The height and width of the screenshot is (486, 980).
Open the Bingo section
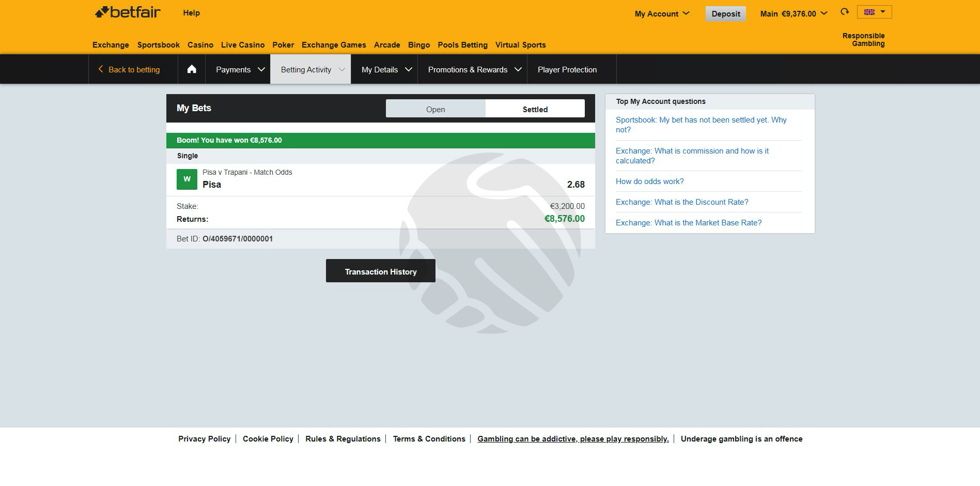point(419,45)
